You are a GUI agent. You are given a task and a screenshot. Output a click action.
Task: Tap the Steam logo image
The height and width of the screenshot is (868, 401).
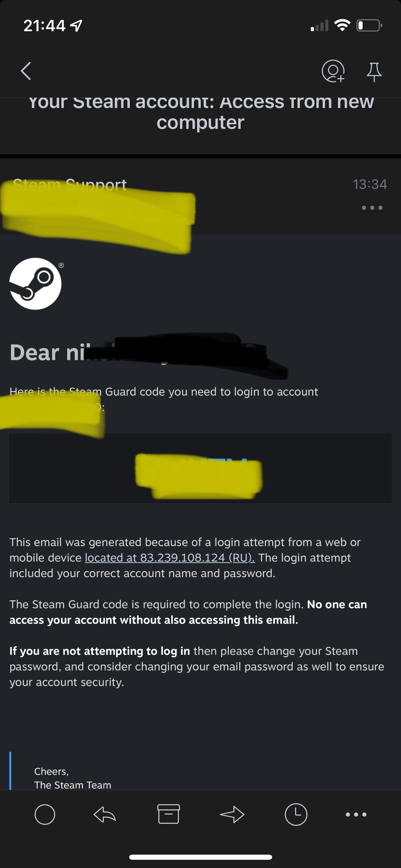[35, 284]
